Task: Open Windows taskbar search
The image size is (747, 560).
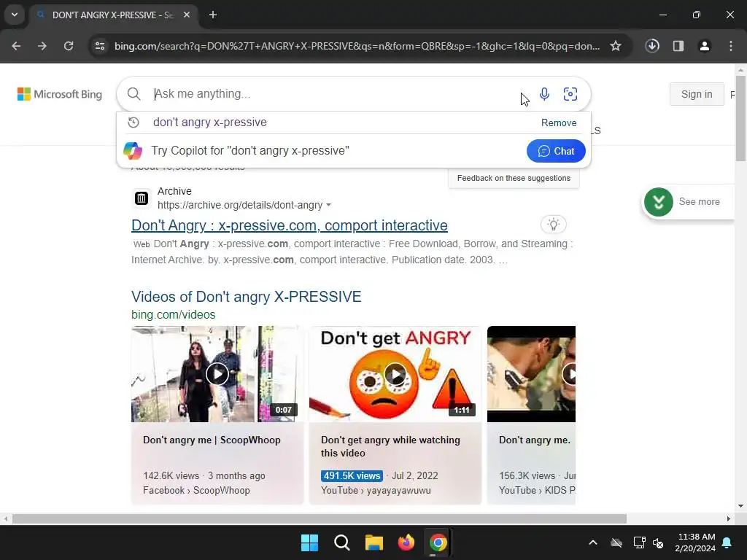Action: click(342, 542)
